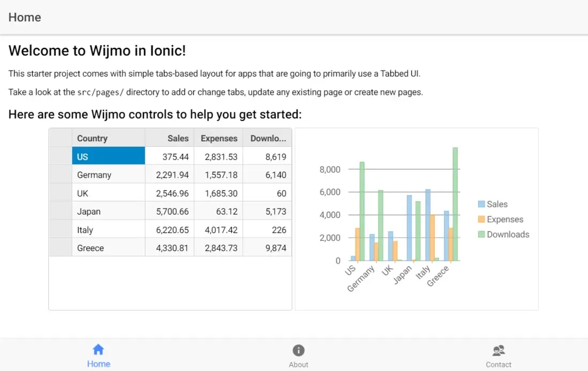
Task: Select the US country cell
Action: pyautogui.click(x=108, y=156)
